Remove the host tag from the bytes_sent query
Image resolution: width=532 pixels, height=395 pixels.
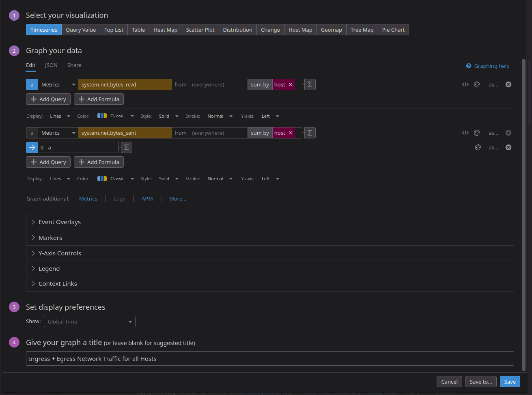(291, 133)
